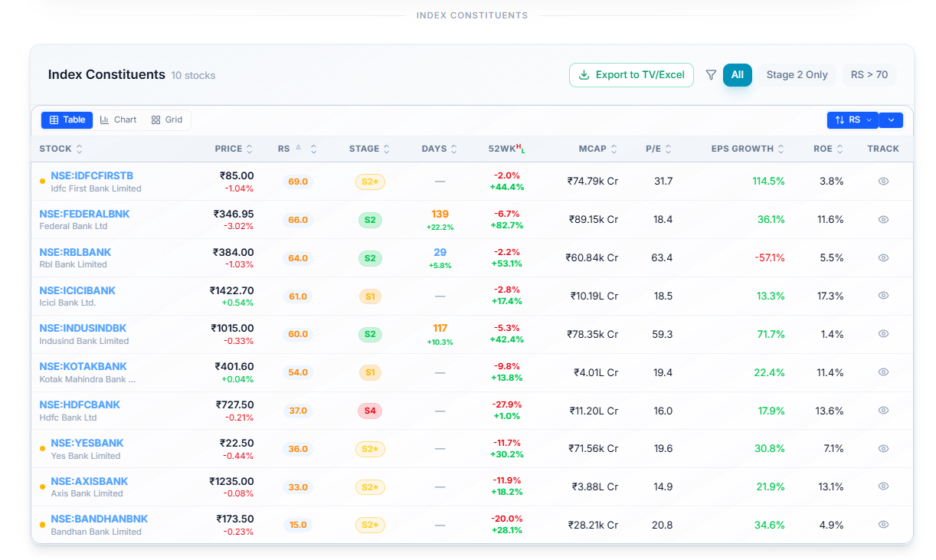
Task: Click the 29 days value for RBLBANK
Action: tap(440, 253)
